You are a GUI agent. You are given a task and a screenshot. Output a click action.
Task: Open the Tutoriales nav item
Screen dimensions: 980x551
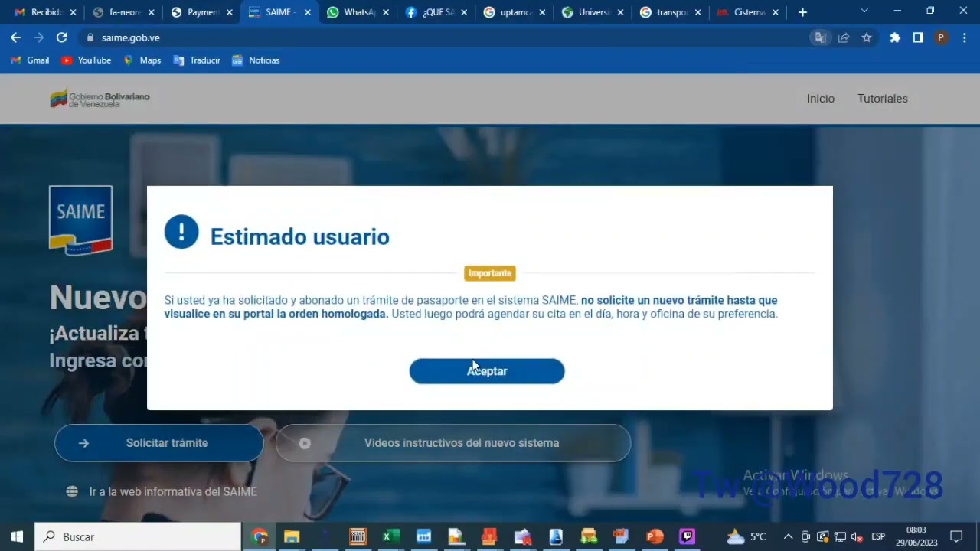tap(883, 99)
